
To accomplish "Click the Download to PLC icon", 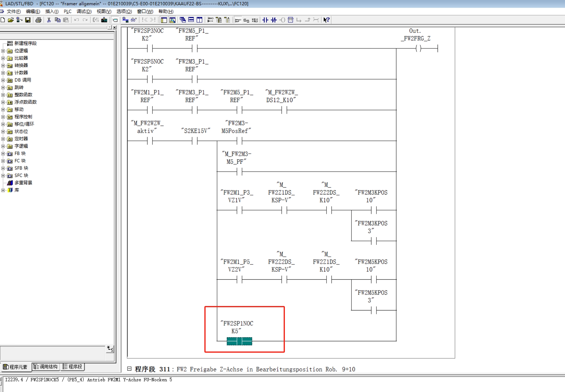I will pos(104,20).
